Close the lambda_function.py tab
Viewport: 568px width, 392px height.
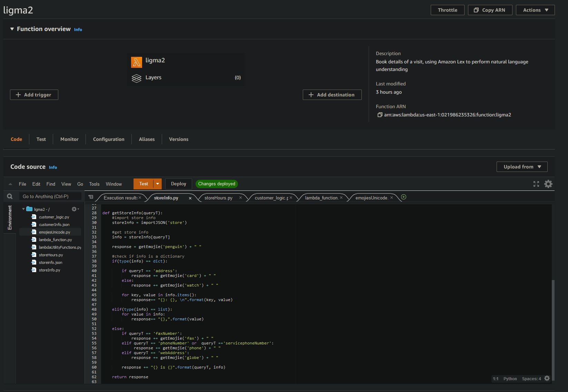tap(341, 198)
